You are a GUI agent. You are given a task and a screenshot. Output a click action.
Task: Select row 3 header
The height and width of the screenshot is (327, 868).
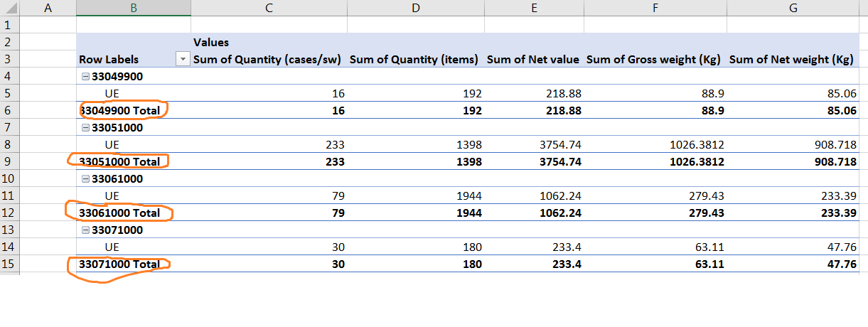click(x=10, y=59)
